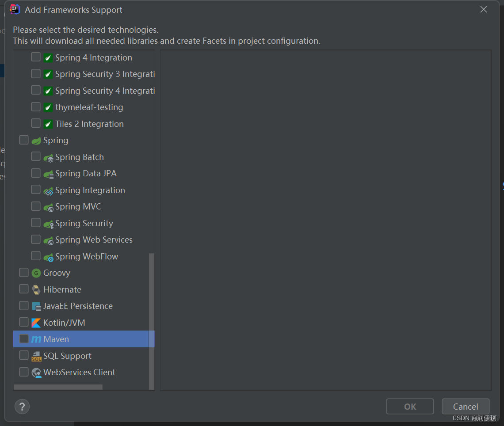The width and height of the screenshot is (504, 426).
Task: Select the 'Spring Web Services' row label
Action: 94,240
